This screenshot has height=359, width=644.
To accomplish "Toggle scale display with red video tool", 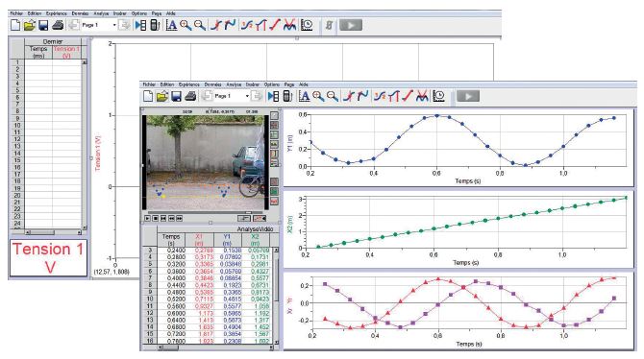I will pos(274,201).
